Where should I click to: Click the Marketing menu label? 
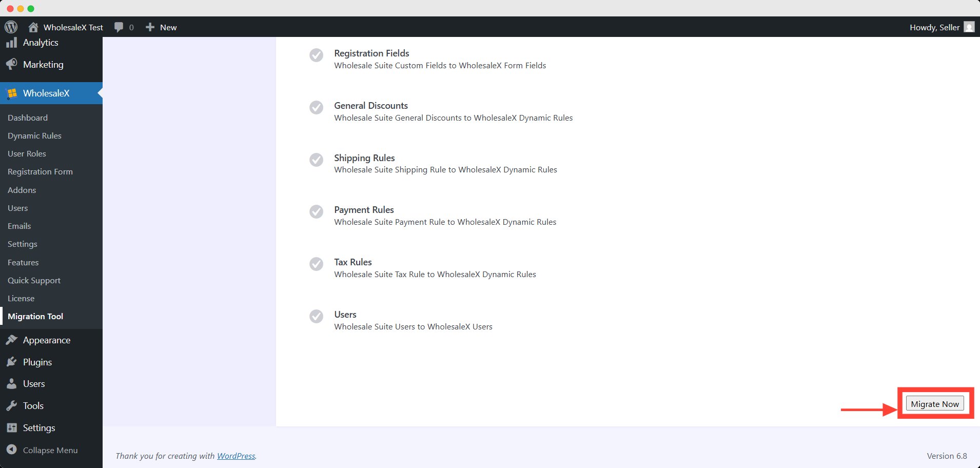43,65
